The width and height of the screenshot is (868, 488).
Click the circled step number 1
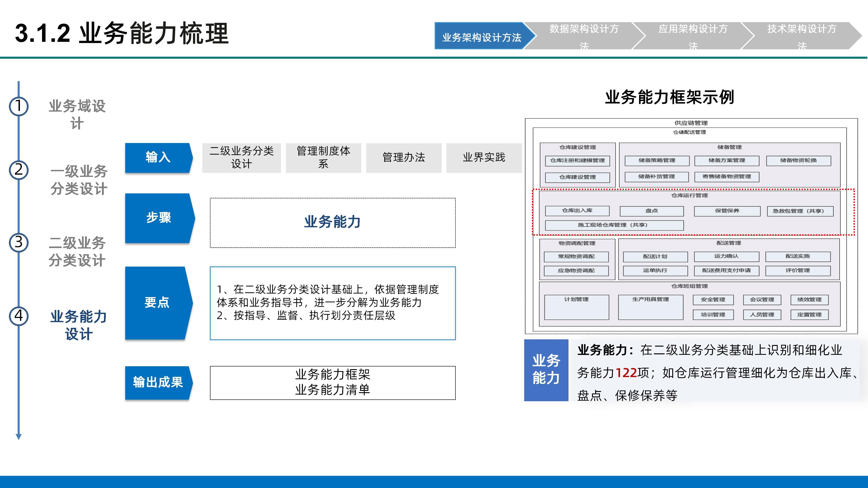(x=19, y=106)
